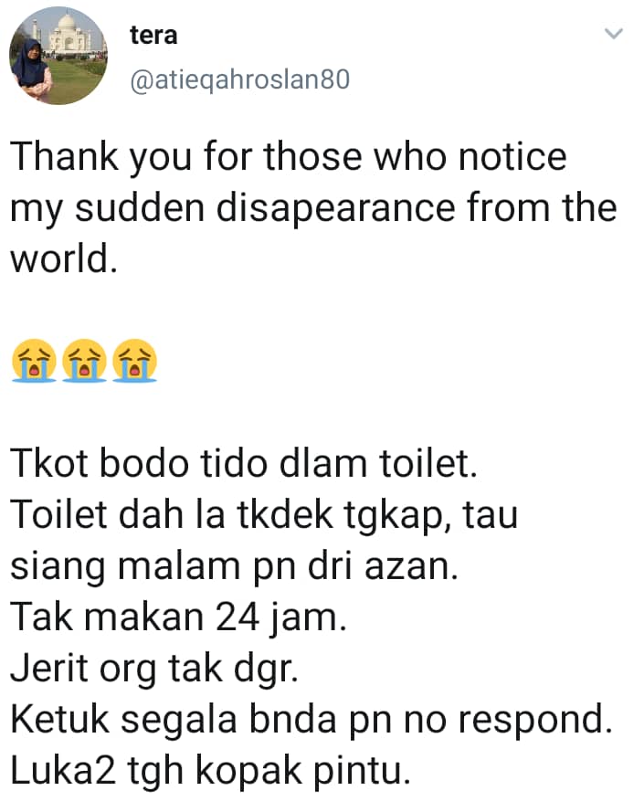Select the line "Tak makan 24 jam."
The image size is (644, 812).
pyautogui.click(x=178, y=617)
